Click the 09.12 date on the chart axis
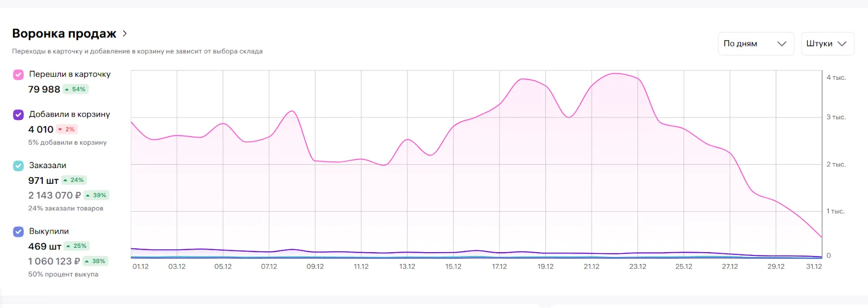Image resolution: width=868 pixels, height=308 pixels. pos(315,267)
